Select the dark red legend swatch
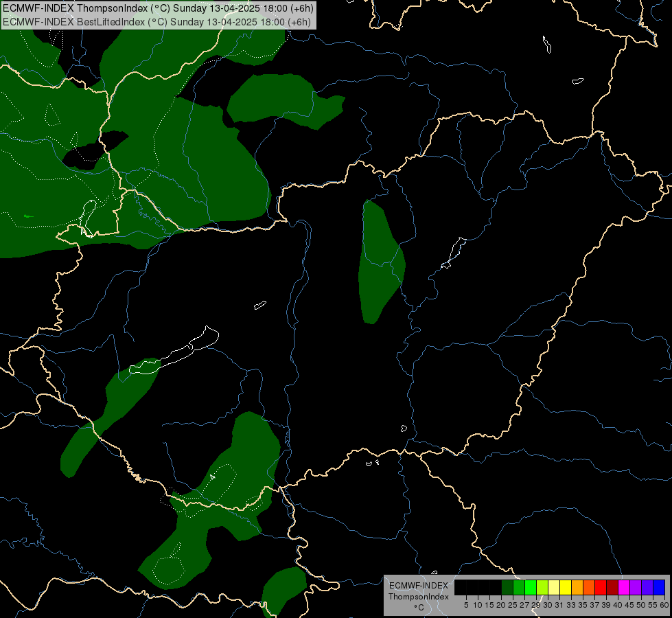Screen dimensions: 672x618 click(612, 587)
